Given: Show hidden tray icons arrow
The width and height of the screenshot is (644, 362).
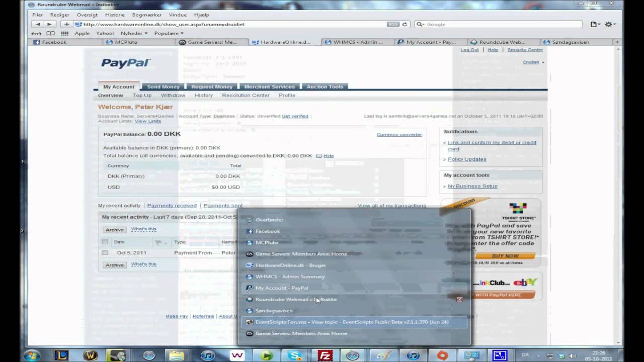Looking at the screenshot, I should tap(539, 355).
